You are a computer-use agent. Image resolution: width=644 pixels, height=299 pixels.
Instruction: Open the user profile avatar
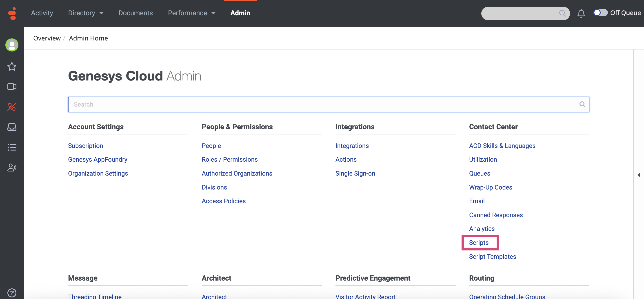[12, 45]
